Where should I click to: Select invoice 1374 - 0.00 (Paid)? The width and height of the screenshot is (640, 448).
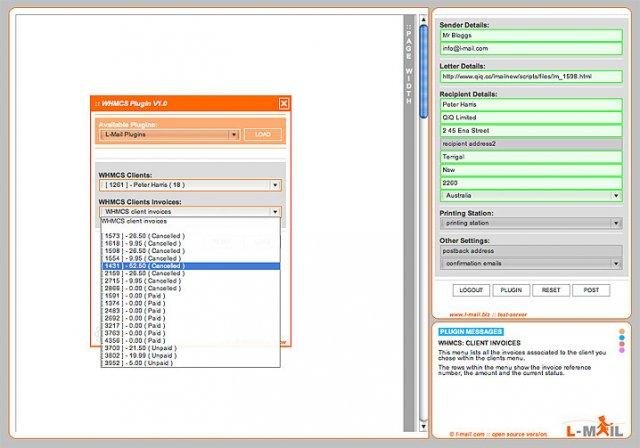[190, 303]
